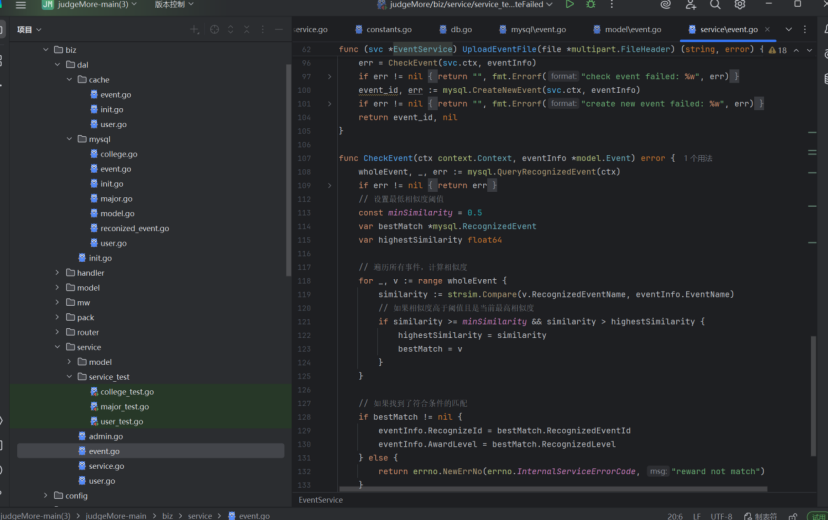Open service.go in project tree
The height and width of the screenshot is (520, 828).
101,466
